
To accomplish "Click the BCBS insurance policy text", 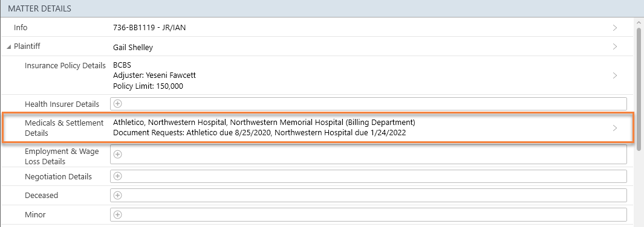I will (x=122, y=65).
